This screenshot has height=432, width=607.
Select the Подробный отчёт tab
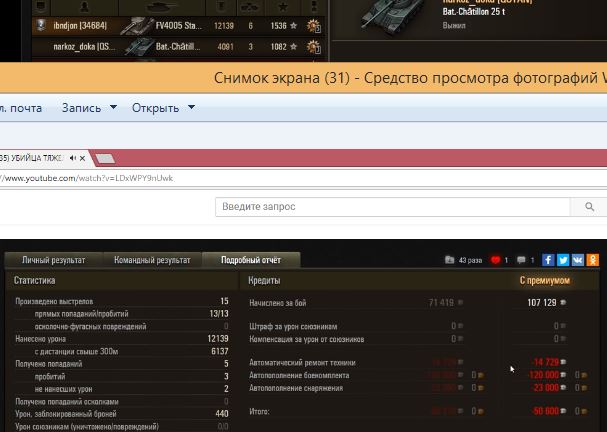coord(251,260)
